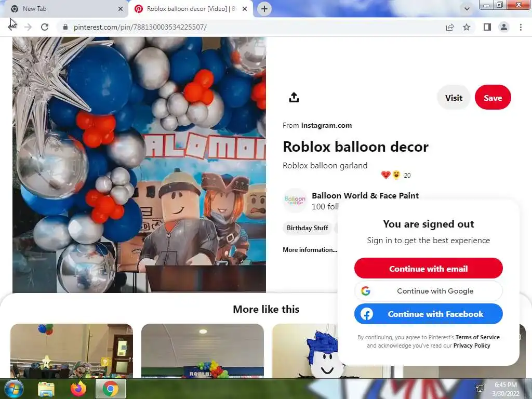Open the browser side panel icon
532x399 pixels.
[487, 27]
